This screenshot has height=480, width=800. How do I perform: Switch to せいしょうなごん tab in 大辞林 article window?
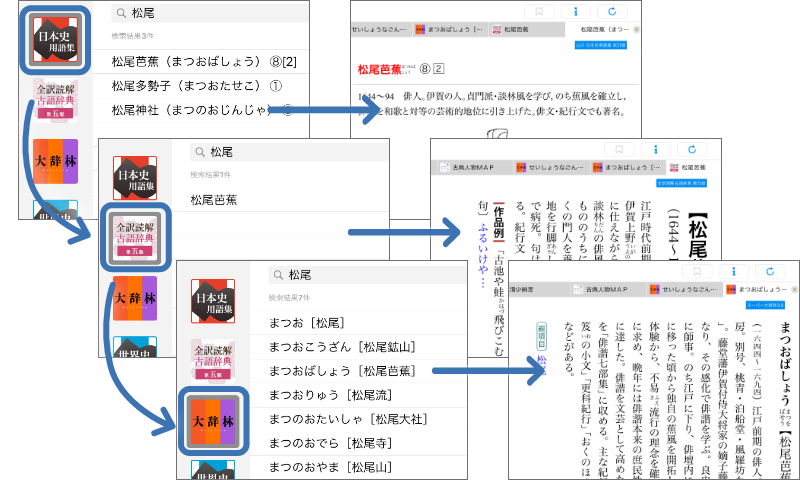pos(684,289)
